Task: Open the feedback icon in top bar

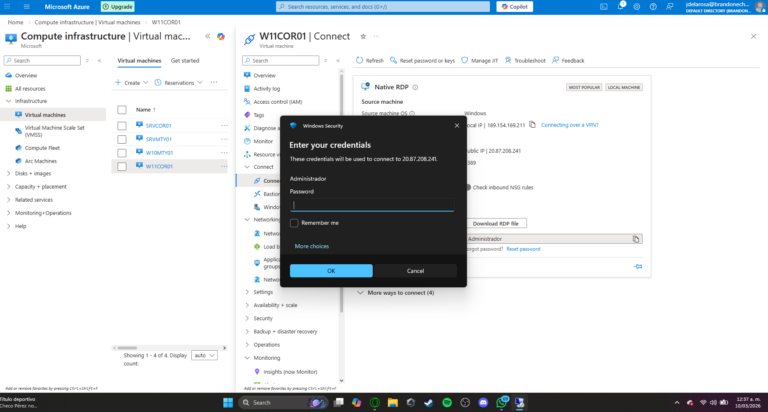Action: tap(669, 6)
